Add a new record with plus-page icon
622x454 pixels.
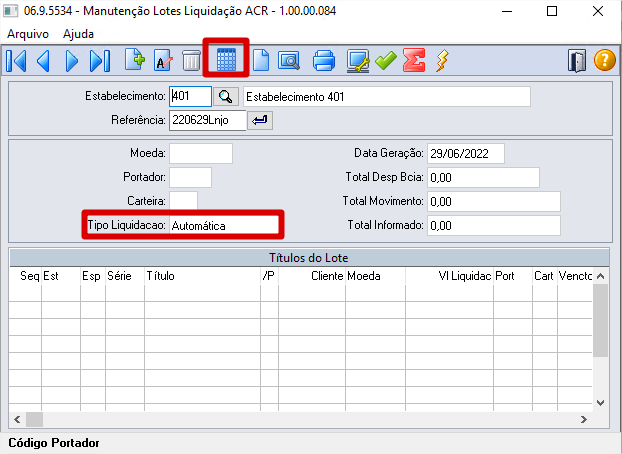pyautogui.click(x=135, y=60)
